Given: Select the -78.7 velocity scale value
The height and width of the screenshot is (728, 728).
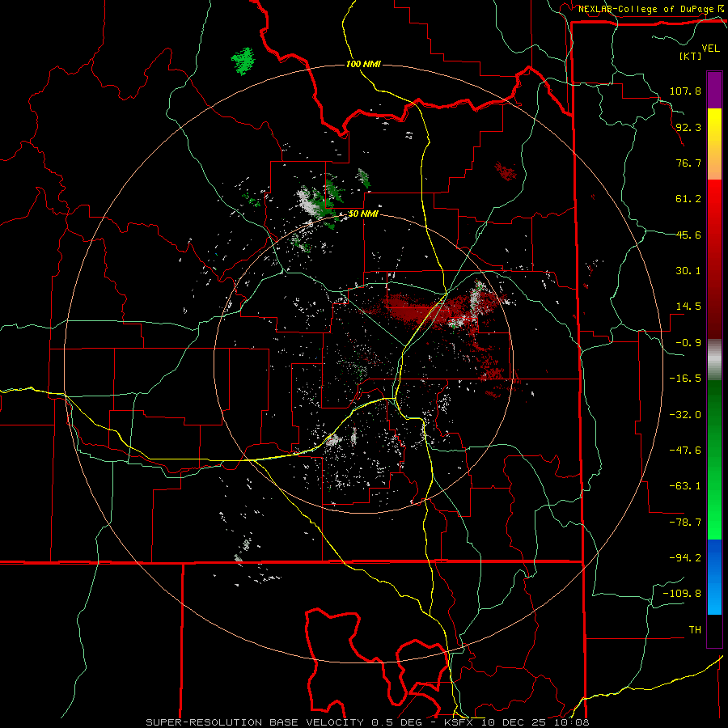Looking at the screenshot, I should tap(685, 523).
